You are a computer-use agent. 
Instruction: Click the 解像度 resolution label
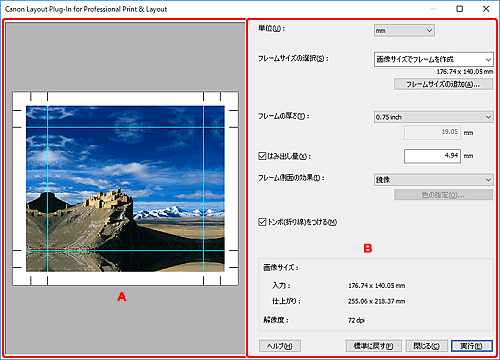click(276, 320)
